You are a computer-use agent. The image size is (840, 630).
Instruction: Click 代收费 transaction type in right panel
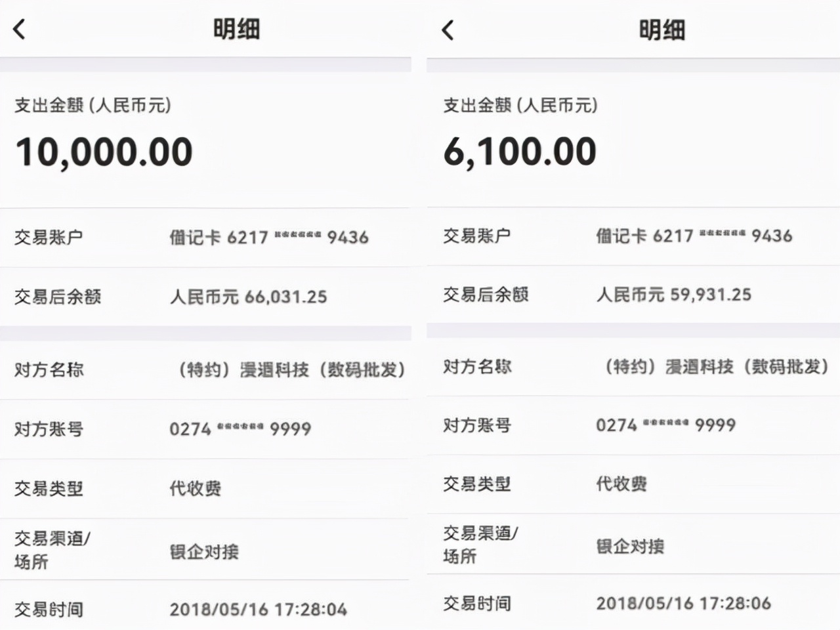coord(621,484)
